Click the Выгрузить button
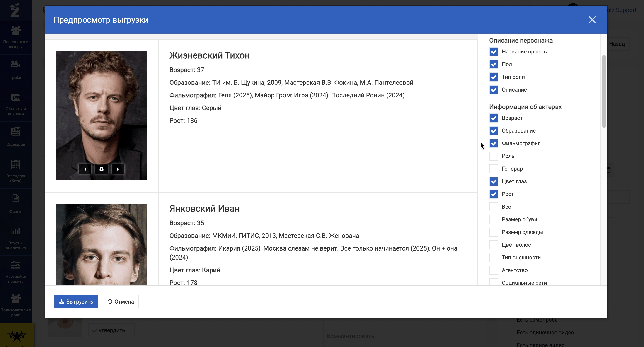The width and height of the screenshot is (644, 347). pyautogui.click(x=76, y=301)
